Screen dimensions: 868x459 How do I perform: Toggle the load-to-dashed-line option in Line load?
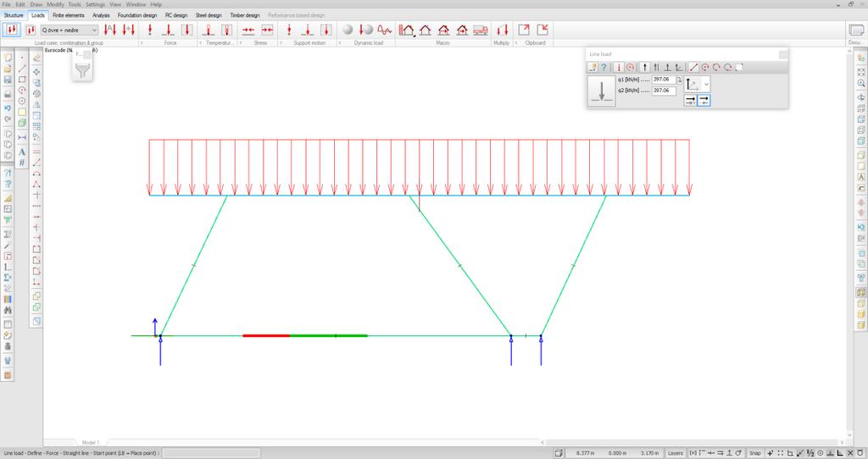(x=704, y=101)
